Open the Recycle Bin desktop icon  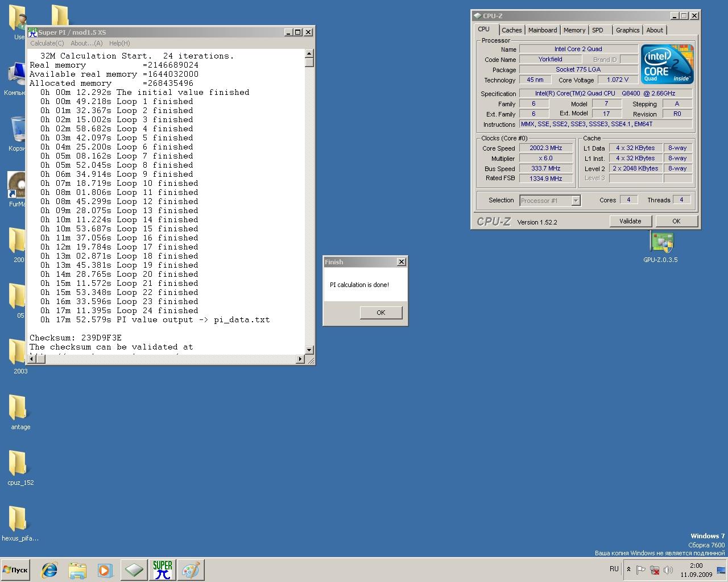(18, 134)
